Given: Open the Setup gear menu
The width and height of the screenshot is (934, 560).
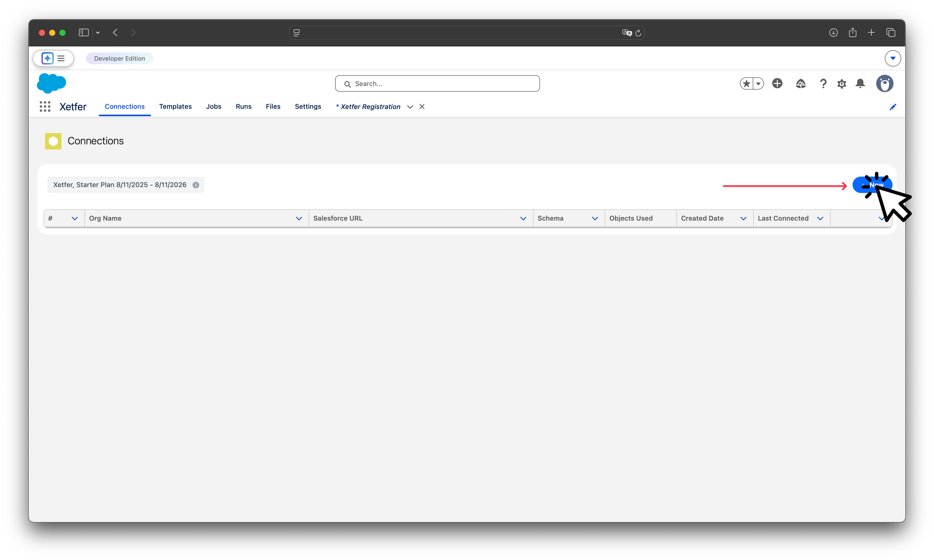Looking at the screenshot, I should click(x=842, y=84).
